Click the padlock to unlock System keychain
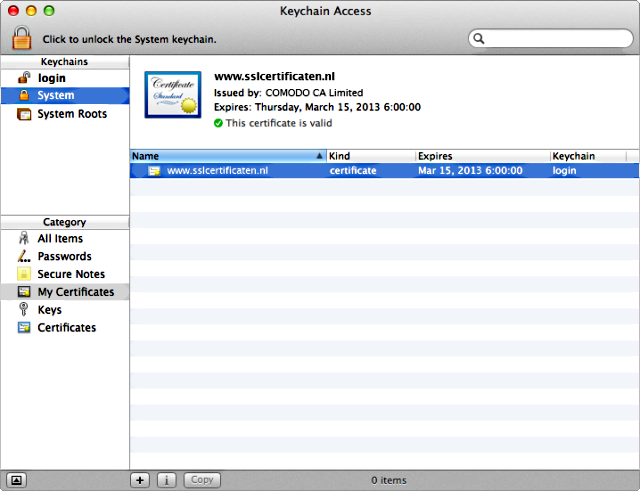Image resolution: width=640 pixels, height=491 pixels. (x=22, y=38)
